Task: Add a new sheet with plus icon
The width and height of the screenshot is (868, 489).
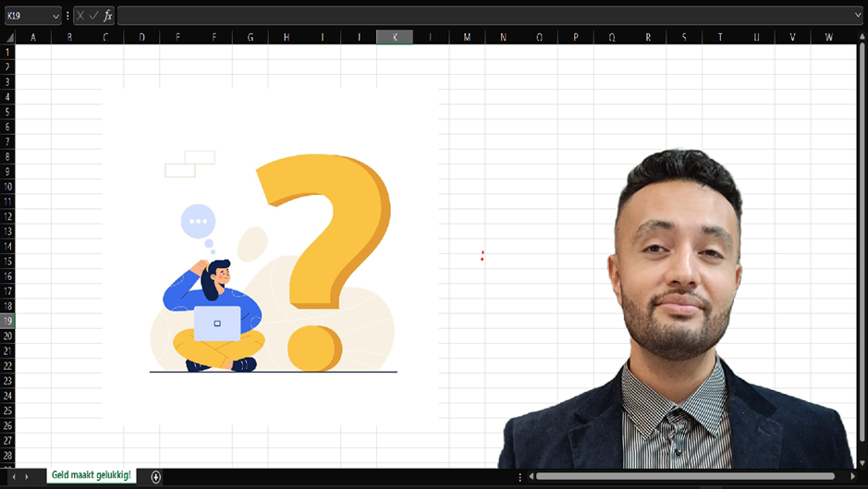Action: (x=155, y=477)
